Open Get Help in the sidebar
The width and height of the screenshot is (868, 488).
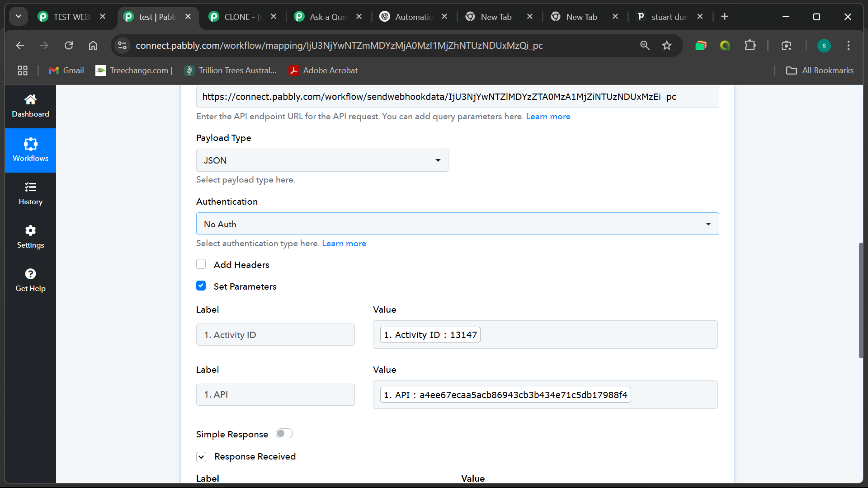coord(30,280)
